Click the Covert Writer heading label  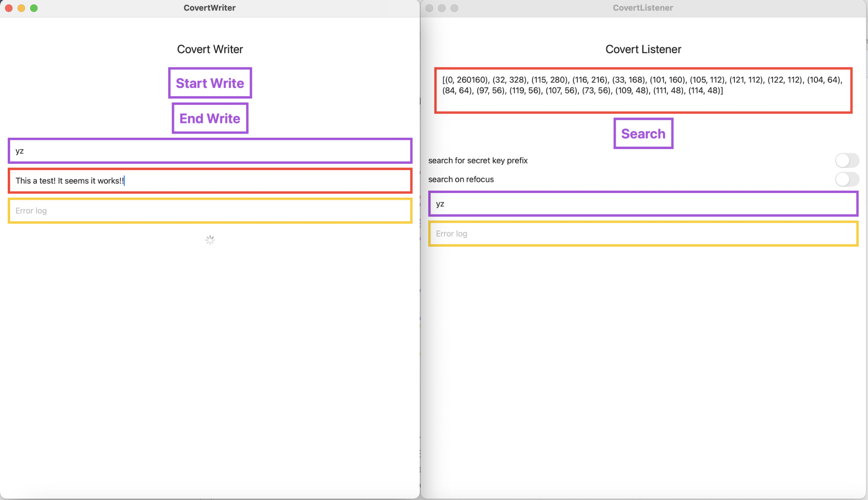tap(210, 49)
